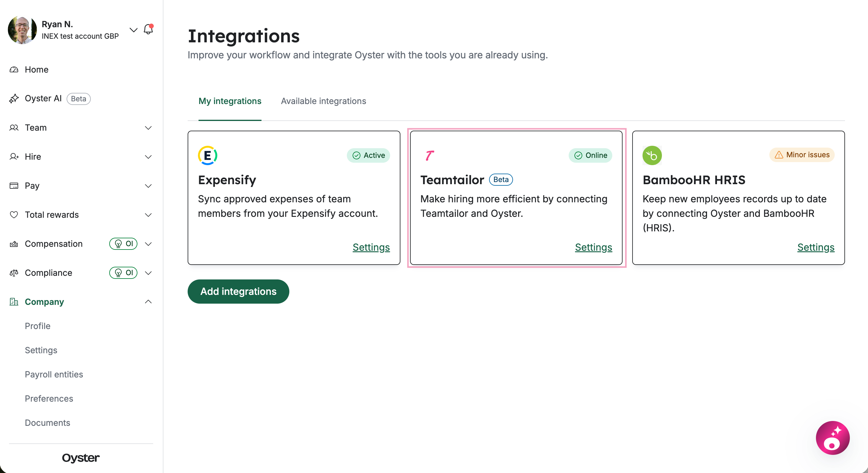Click the Team people icon

[x=14, y=128]
